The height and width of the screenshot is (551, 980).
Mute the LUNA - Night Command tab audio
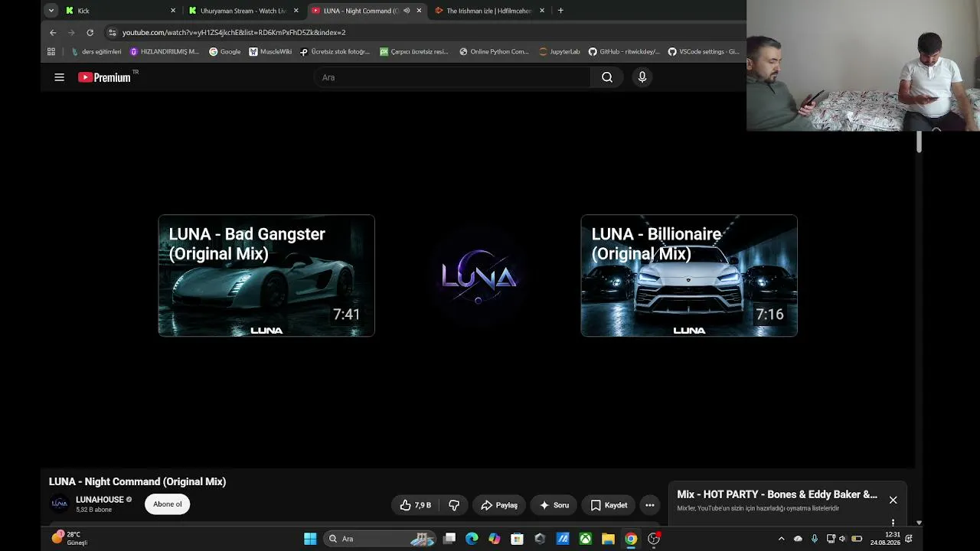[407, 11]
